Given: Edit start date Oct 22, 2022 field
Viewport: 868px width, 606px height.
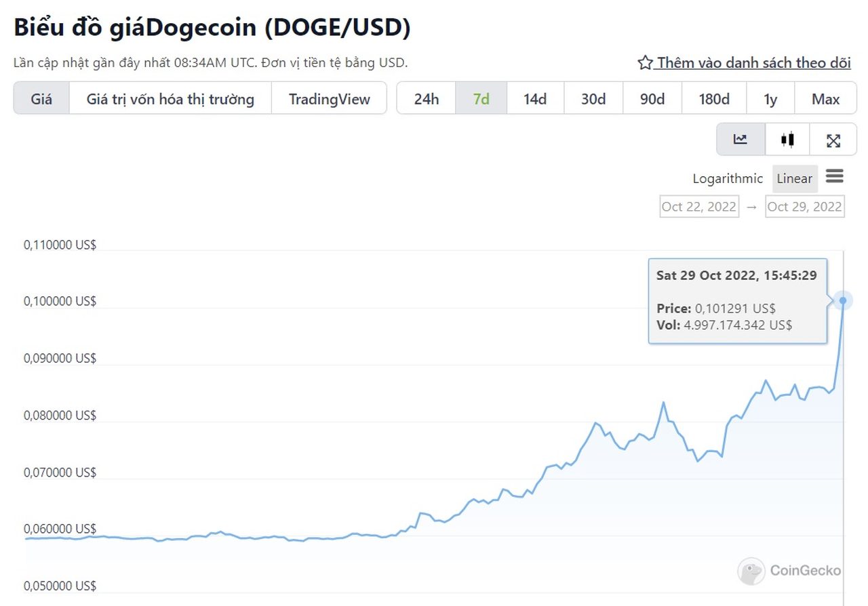Looking at the screenshot, I should click(x=699, y=207).
